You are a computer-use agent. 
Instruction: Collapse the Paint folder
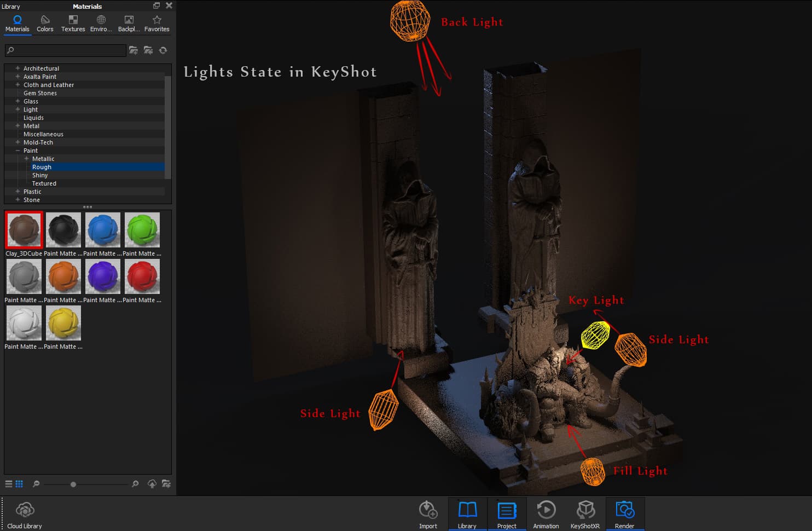click(x=18, y=151)
